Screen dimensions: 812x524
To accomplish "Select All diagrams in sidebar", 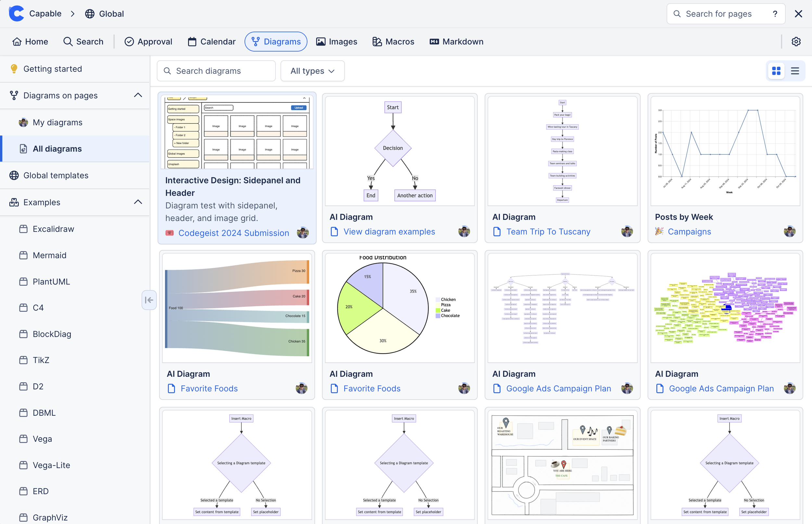I will (x=75, y=149).
